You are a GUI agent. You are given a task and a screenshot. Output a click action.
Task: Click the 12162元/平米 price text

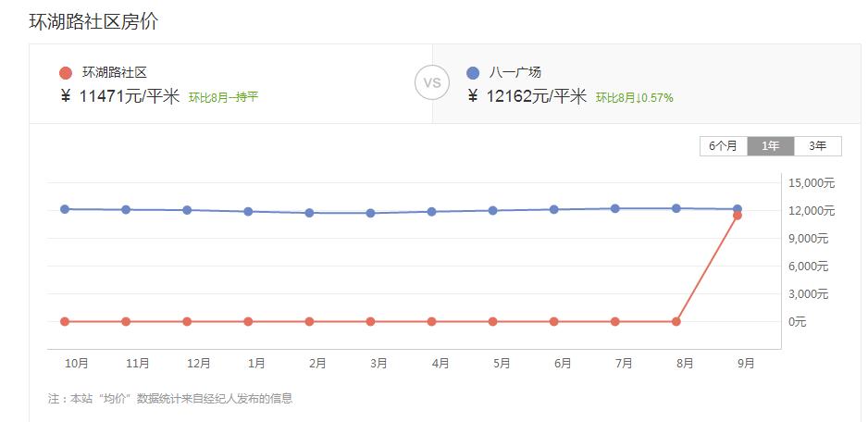pyautogui.click(x=538, y=96)
